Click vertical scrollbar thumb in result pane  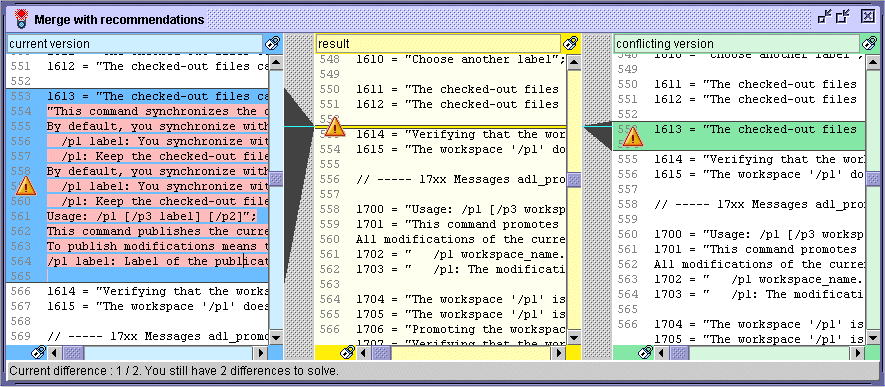click(574, 180)
